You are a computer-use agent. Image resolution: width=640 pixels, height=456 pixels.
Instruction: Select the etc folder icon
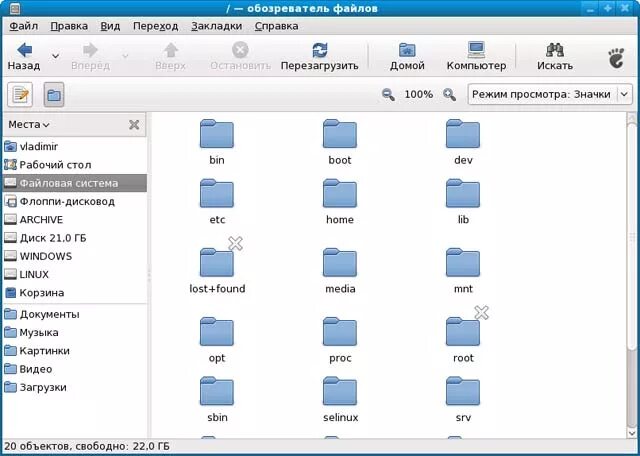pos(217,194)
